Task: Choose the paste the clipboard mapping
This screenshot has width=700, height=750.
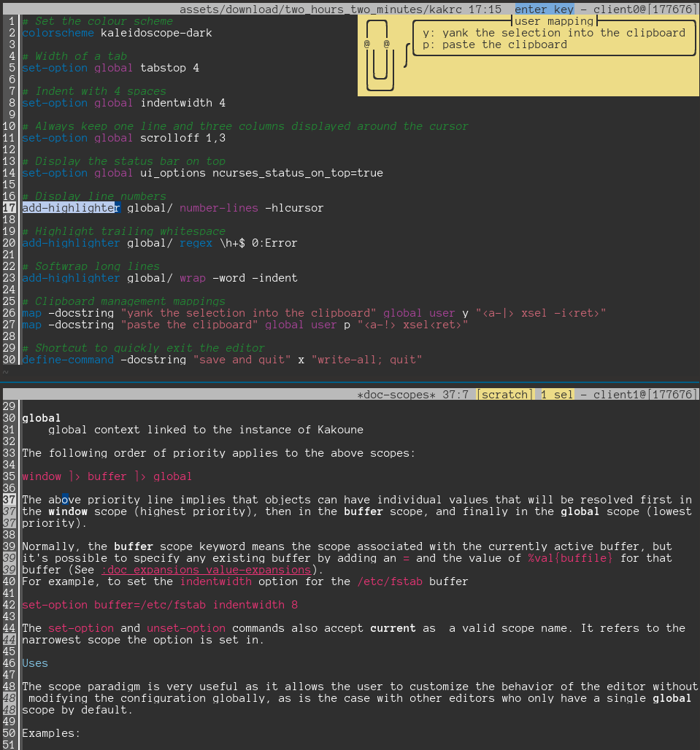Action: pyautogui.click(x=494, y=45)
